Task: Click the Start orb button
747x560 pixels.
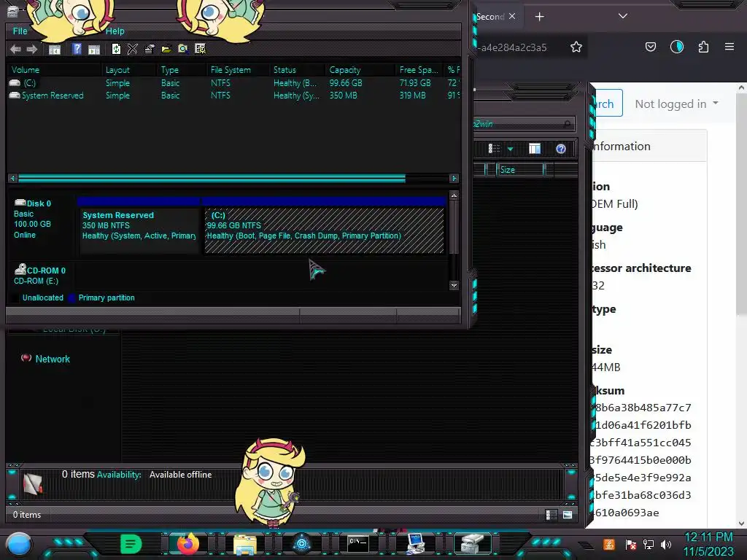Action: [x=19, y=545]
